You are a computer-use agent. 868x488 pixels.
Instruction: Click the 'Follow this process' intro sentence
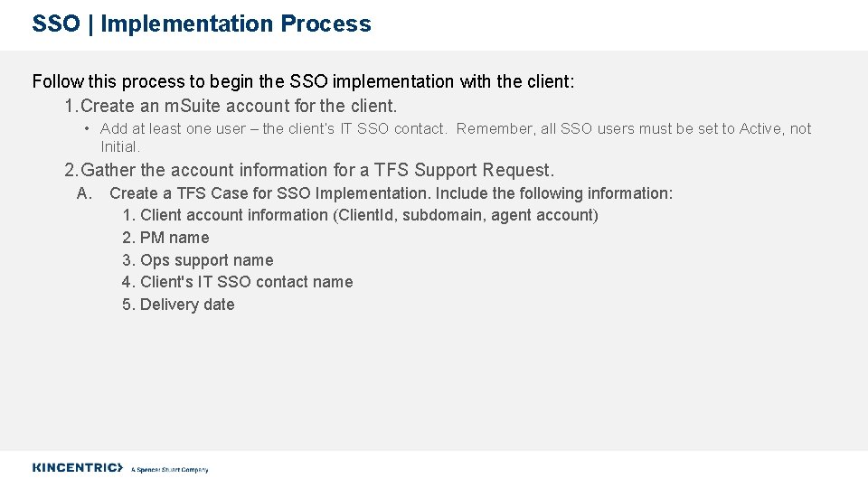click(x=303, y=81)
